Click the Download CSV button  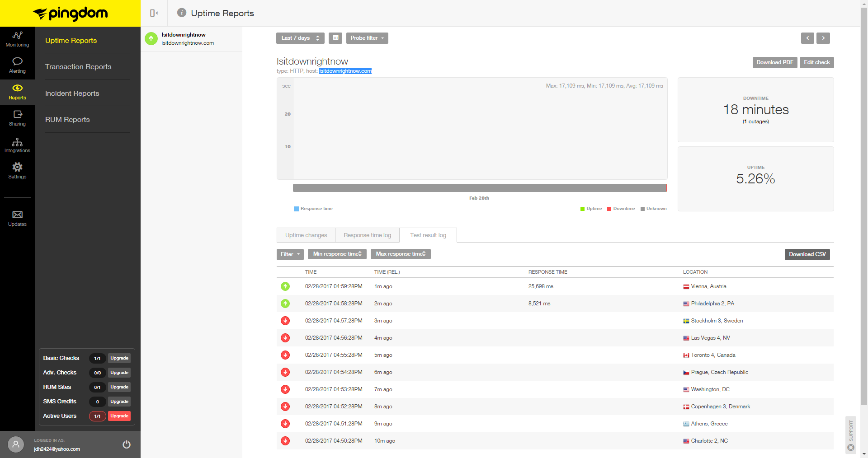[x=807, y=254]
